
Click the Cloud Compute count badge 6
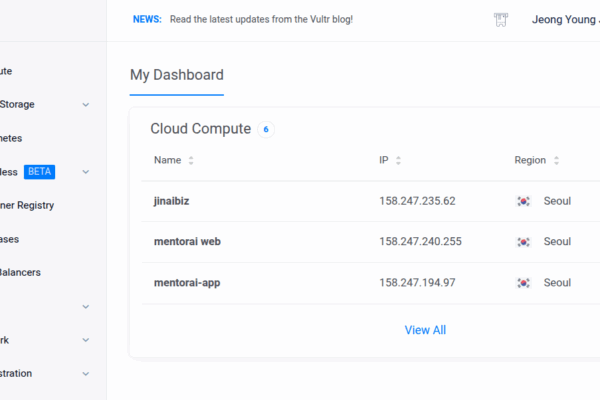pos(266,129)
